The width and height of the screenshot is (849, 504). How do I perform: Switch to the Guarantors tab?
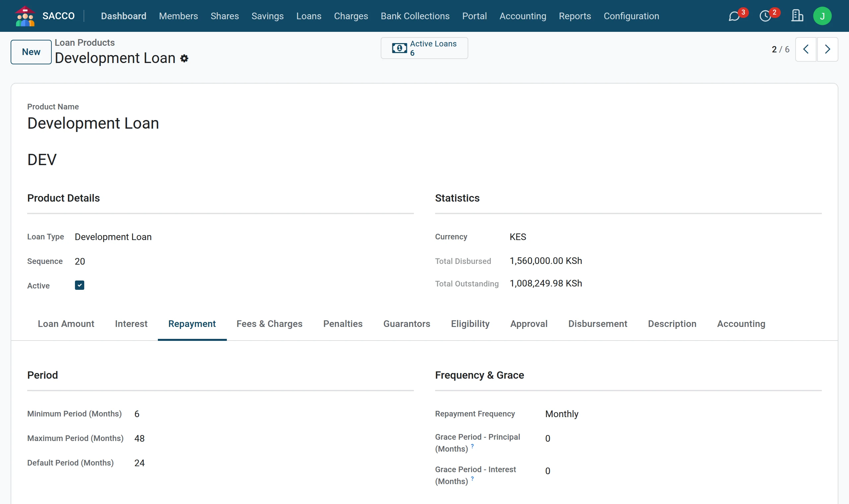(x=407, y=324)
